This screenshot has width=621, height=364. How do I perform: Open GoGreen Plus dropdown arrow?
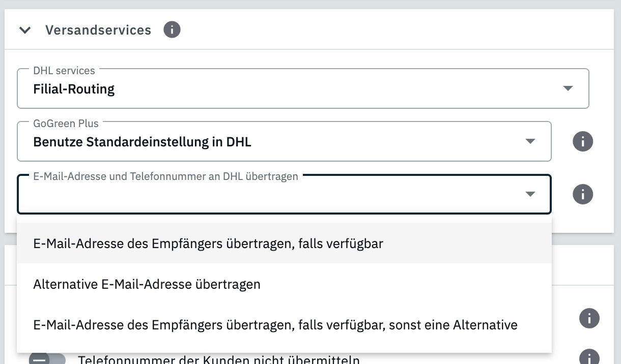pyautogui.click(x=530, y=141)
